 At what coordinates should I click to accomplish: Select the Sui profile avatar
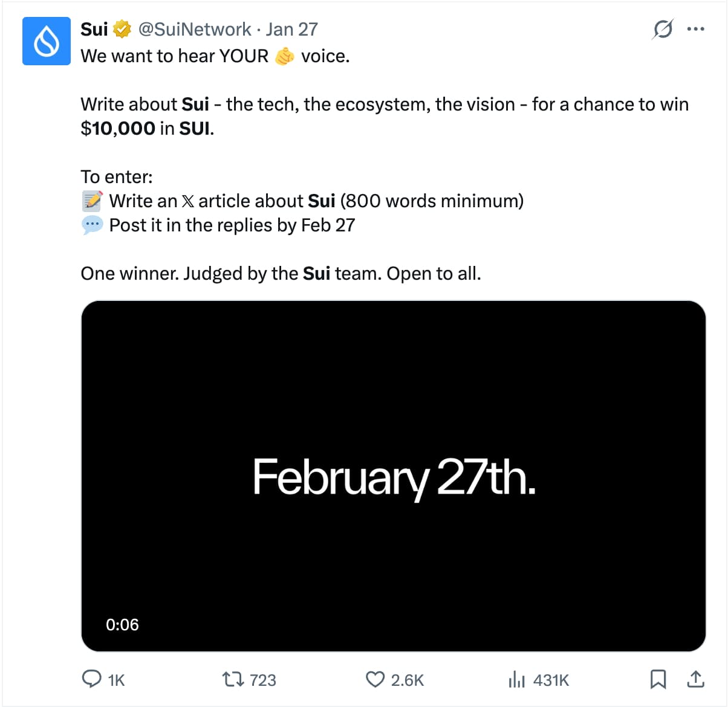tap(47, 41)
